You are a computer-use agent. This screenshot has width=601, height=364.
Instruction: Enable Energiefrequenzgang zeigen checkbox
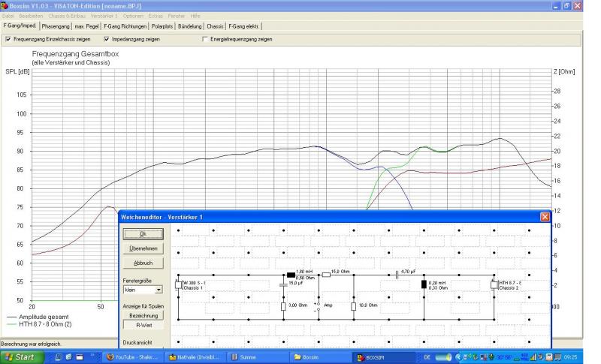pos(204,38)
